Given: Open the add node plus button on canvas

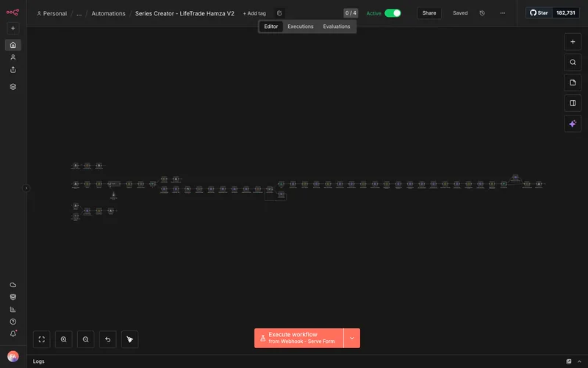Looking at the screenshot, I should coord(573,42).
